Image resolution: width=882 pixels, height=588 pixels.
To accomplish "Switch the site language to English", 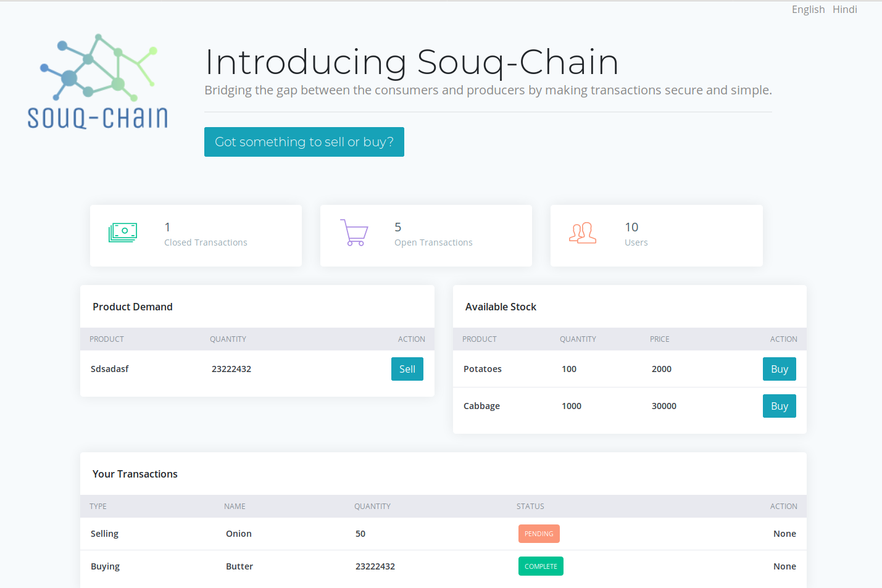I will (808, 9).
